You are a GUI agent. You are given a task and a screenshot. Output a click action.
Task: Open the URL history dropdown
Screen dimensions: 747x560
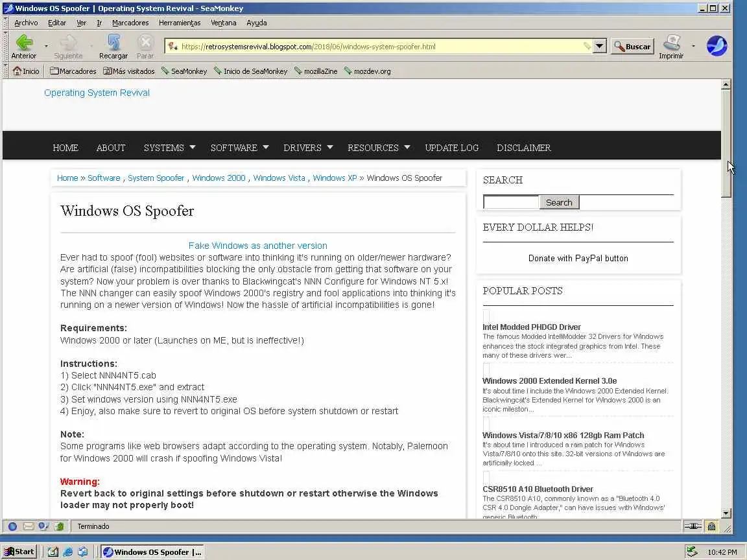pyautogui.click(x=600, y=46)
